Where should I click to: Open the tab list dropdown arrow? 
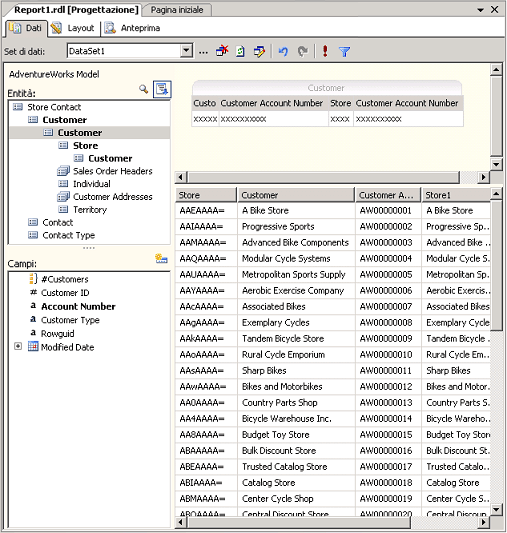(x=480, y=10)
